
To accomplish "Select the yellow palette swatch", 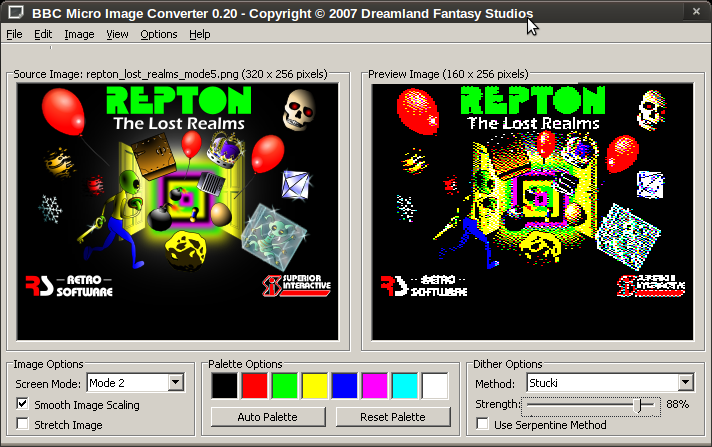I will [315, 386].
